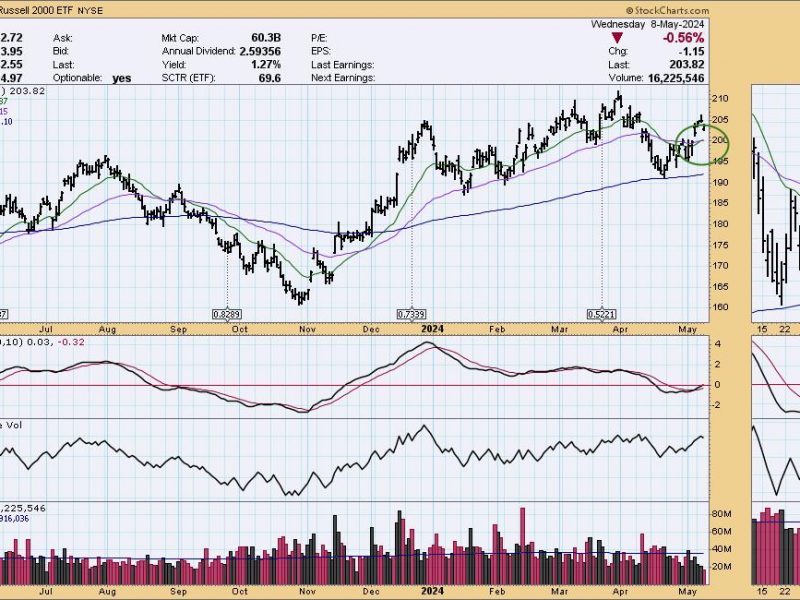Select the "2.59356" dividend value
Image resolution: width=800 pixels, height=600 pixels.
pyautogui.click(x=260, y=52)
